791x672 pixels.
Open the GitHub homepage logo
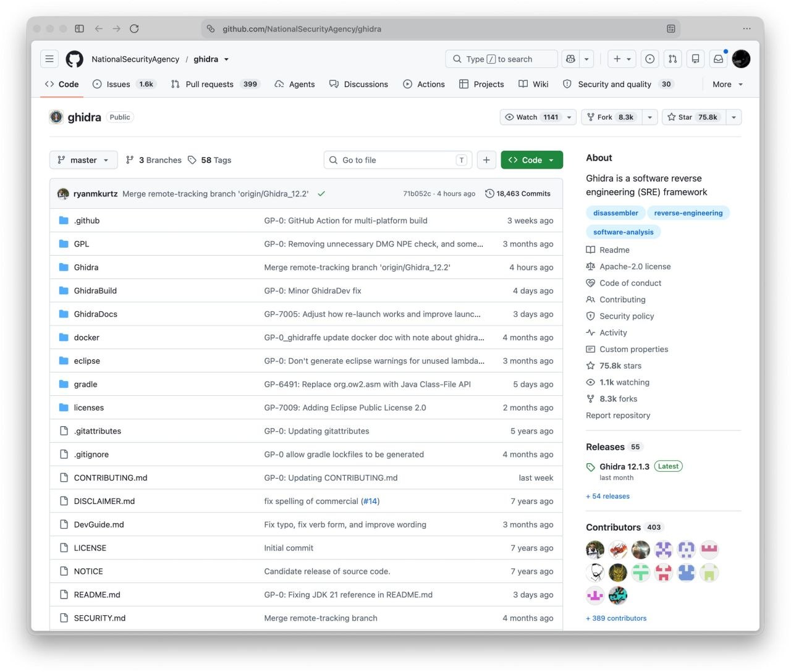(x=75, y=59)
